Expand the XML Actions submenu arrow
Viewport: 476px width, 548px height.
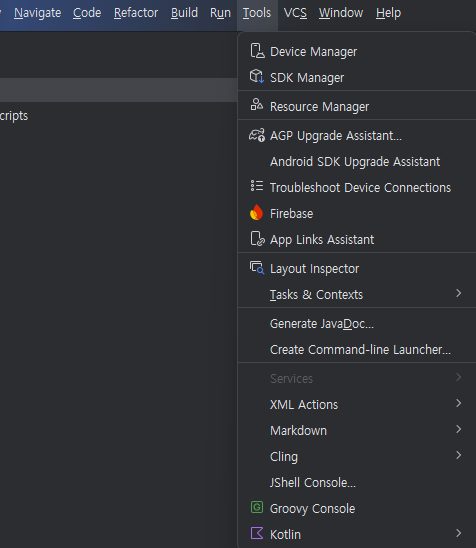click(459, 403)
